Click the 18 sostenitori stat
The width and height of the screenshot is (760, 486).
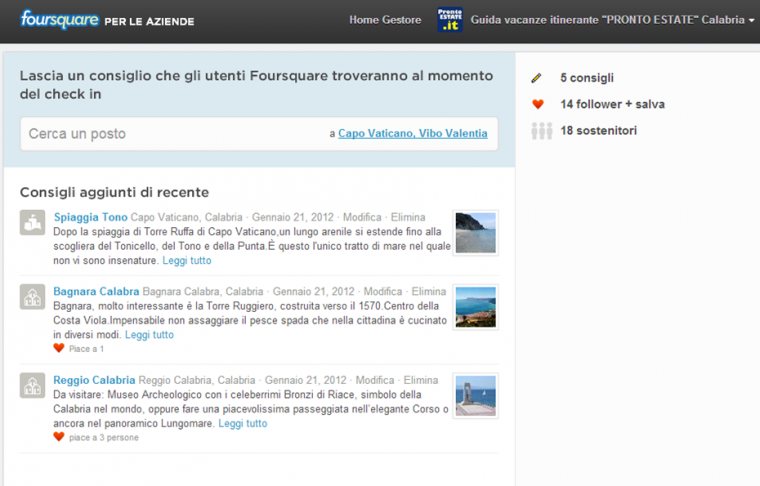[x=599, y=130]
